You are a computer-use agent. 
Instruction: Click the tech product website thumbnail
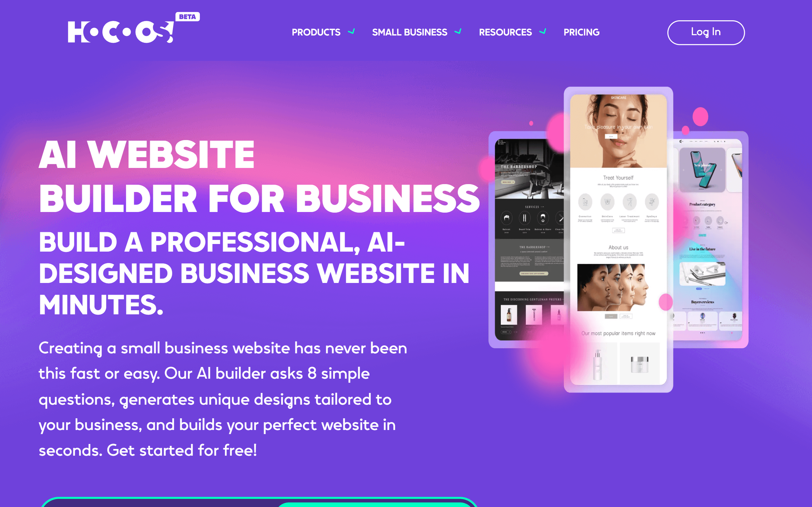[x=710, y=240]
